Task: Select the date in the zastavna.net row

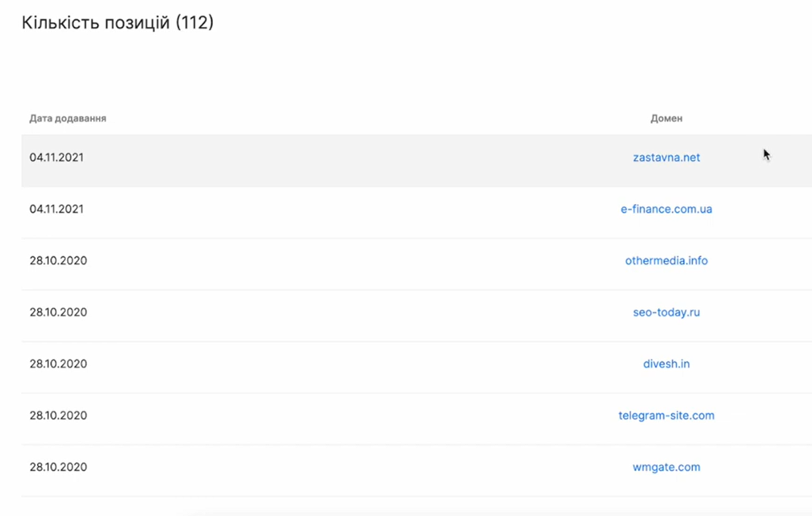Action: [x=56, y=158]
